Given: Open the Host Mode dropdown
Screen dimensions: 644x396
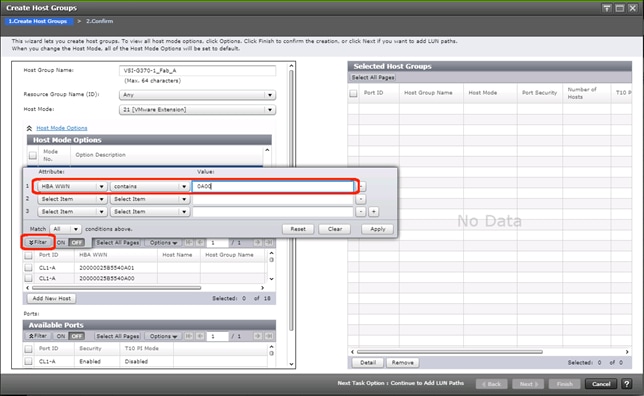Looking at the screenshot, I should pos(197,110).
